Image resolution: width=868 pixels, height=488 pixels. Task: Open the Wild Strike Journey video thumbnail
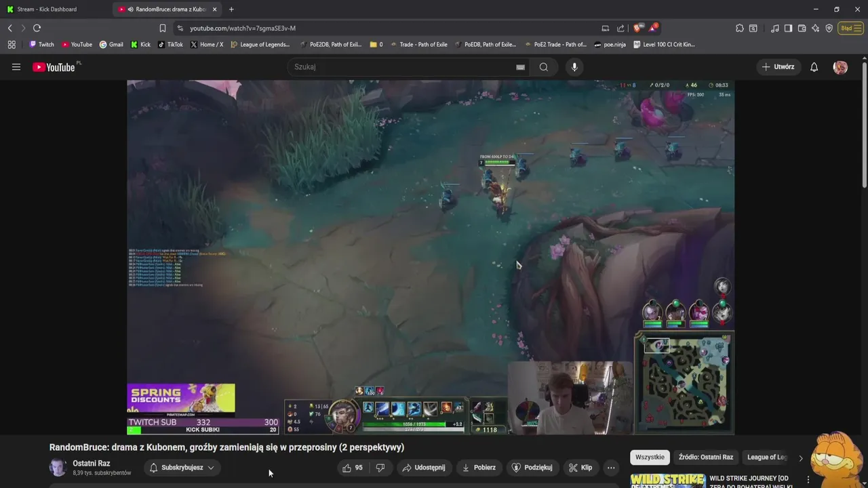pyautogui.click(x=667, y=480)
